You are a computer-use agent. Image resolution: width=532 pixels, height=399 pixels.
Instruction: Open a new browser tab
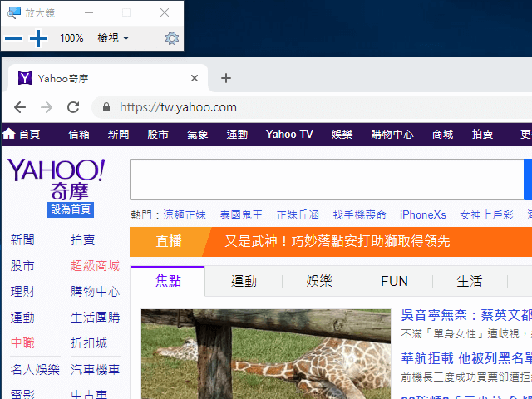[x=226, y=78]
